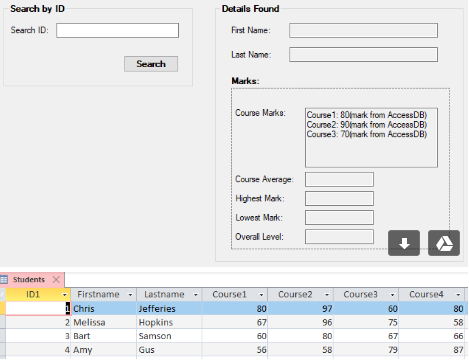This screenshot has width=469, height=363.
Task: Click the Google Drive save icon
Action: click(x=444, y=243)
